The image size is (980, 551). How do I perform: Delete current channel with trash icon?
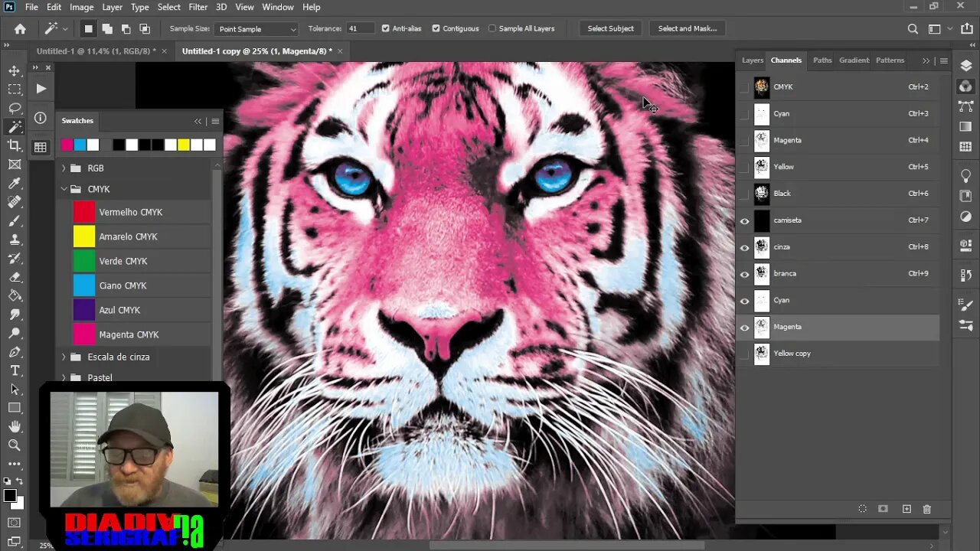pyautogui.click(x=926, y=509)
